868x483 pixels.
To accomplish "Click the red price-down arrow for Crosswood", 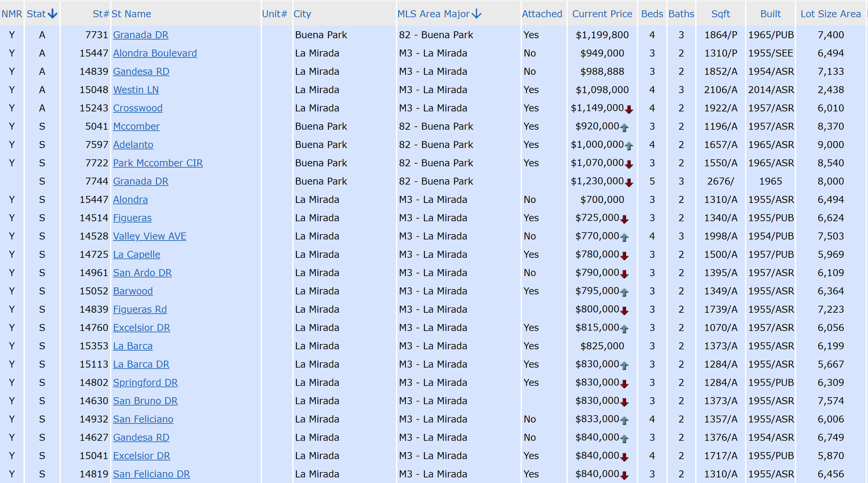I will pyautogui.click(x=629, y=110).
